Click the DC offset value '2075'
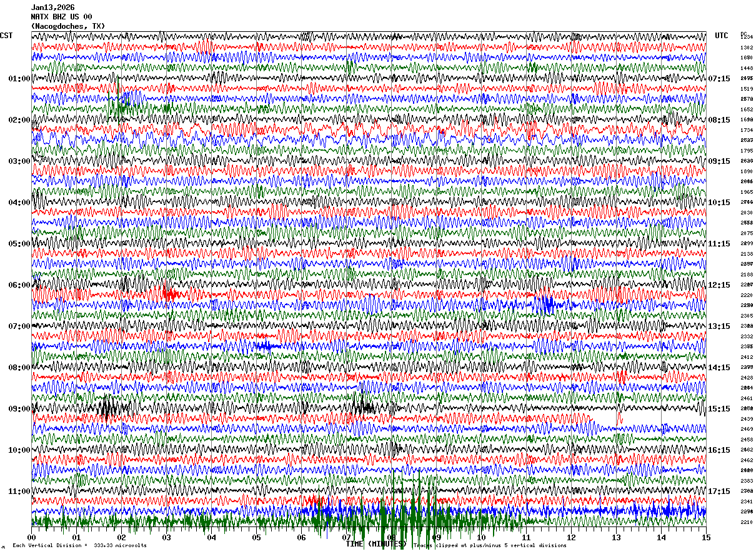The image size is (756, 554). tap(747, 233)
